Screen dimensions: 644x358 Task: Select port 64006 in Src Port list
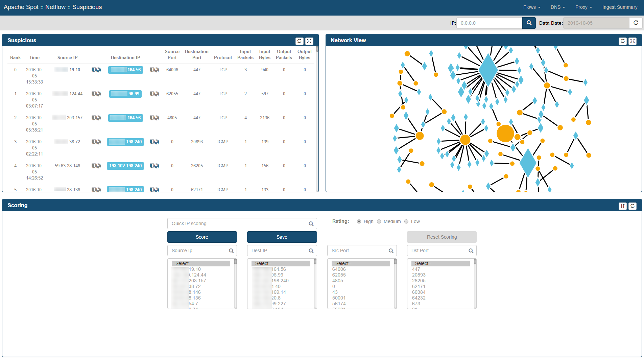[339, 269]
